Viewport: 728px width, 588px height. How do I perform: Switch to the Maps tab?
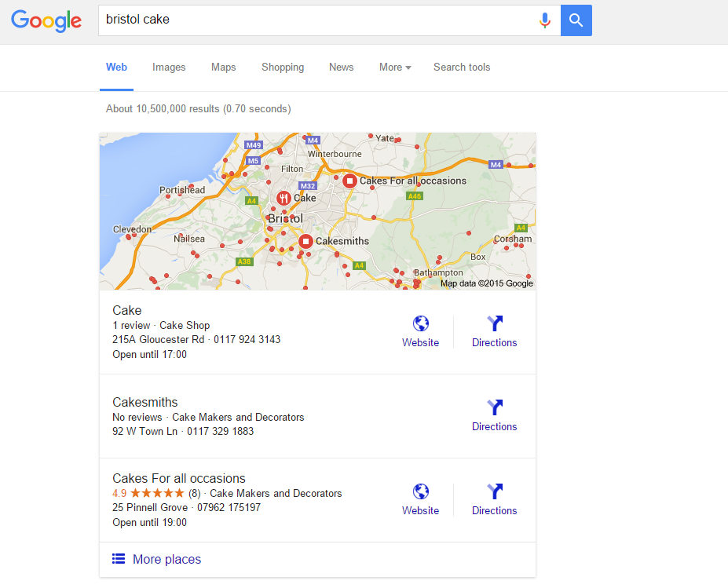pos(224,68)
